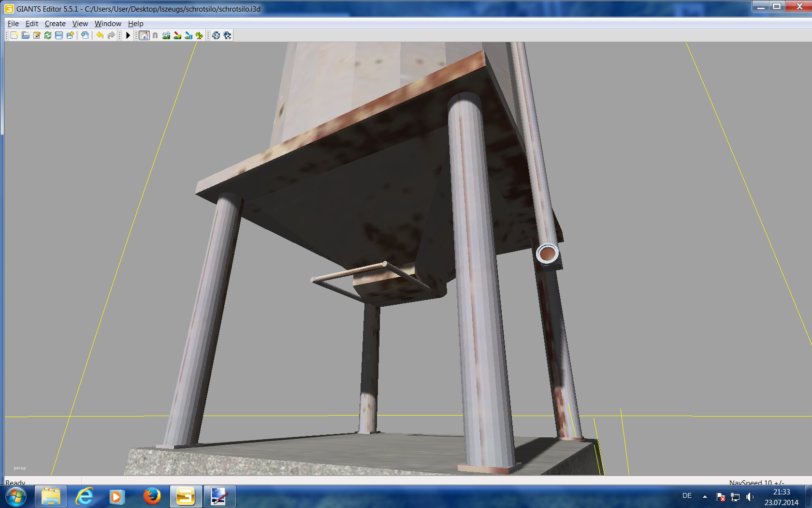Select the terrain sculpt mode icon
This screenshot has height=508, width=812.
pyautogui.click(x=166, y=35)
